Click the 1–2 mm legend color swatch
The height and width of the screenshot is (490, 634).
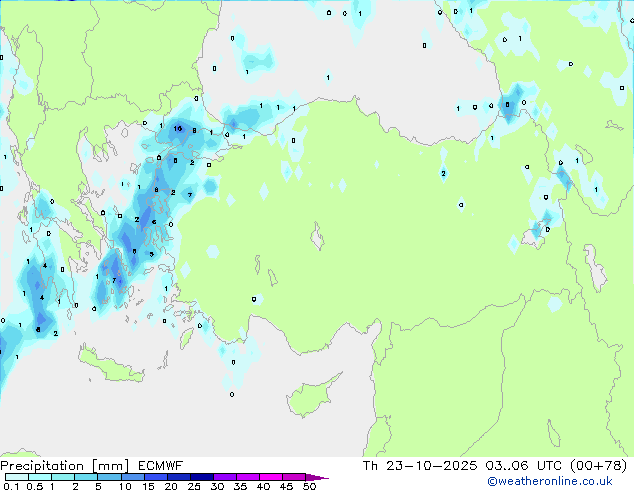pos(63,477)
